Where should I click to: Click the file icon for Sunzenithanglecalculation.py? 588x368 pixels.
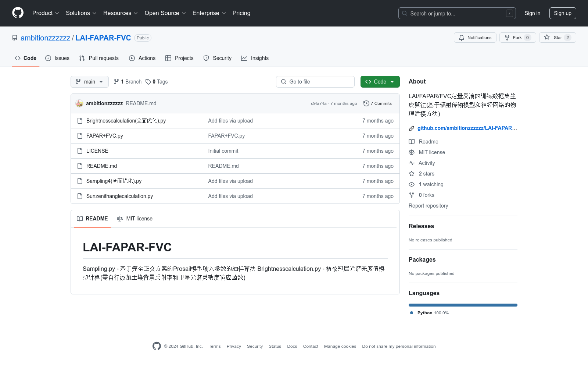point(80,196)
